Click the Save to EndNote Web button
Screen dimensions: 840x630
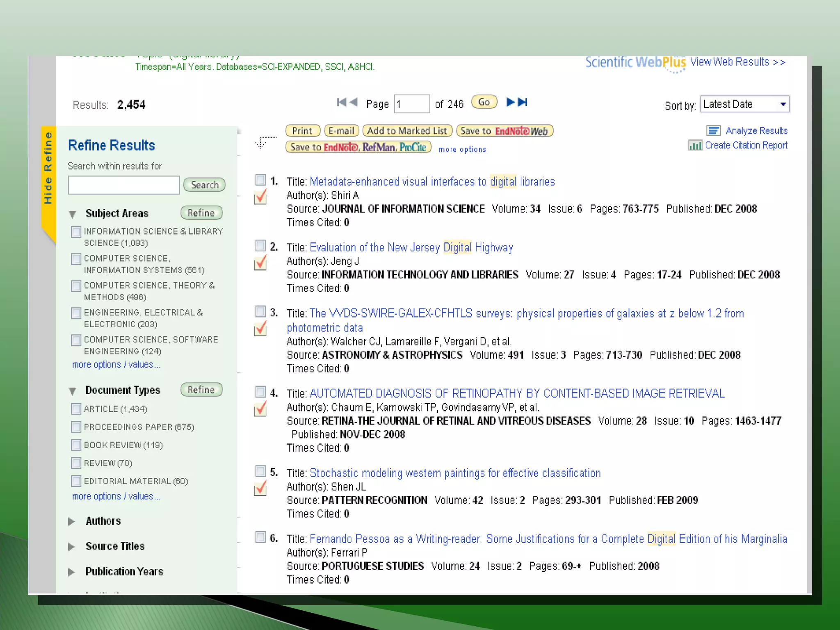pyautogui.click(x=504, y=131)
